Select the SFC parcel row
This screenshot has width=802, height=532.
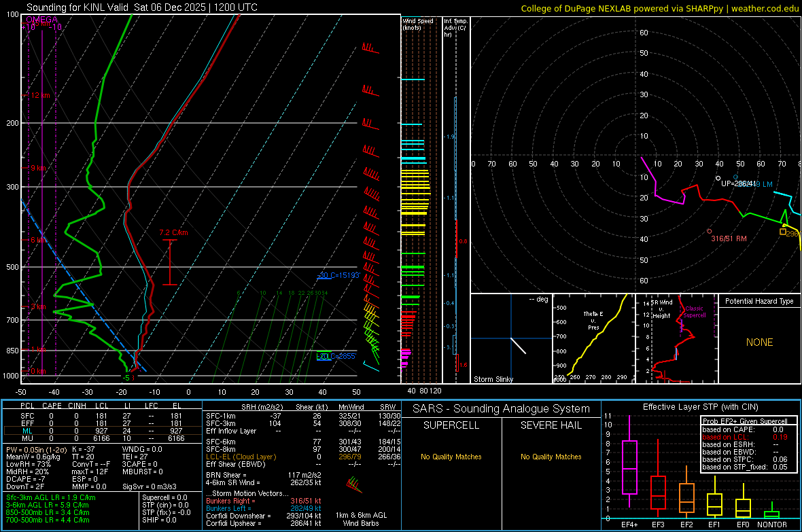click(101, 416)
